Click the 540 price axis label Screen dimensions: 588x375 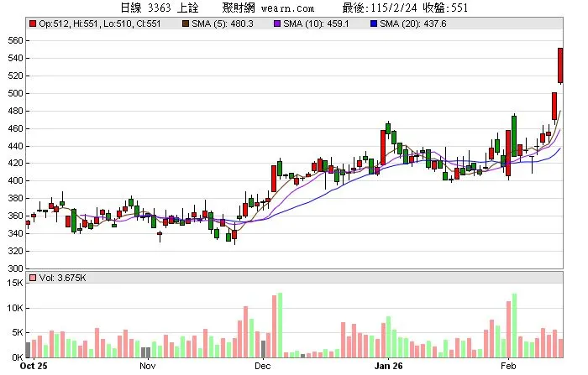tap(15, 58)
